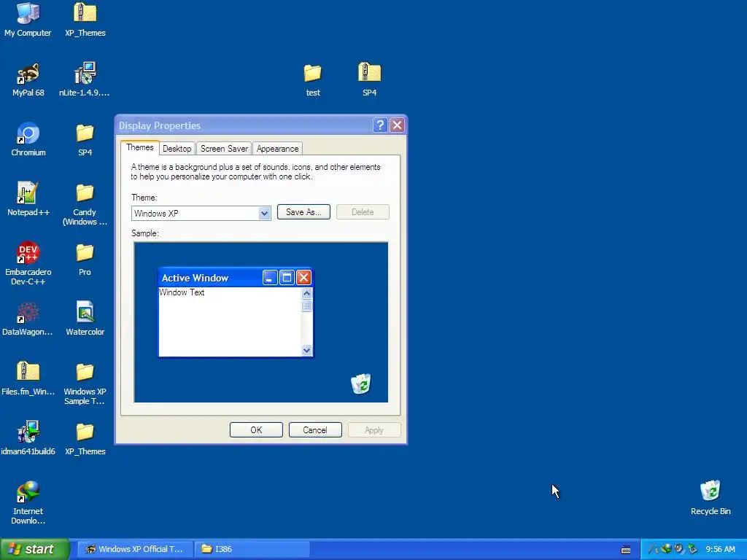Select the nLite-1.4.9 installer icon
Image resolution: width=747 pixels, height=560 pixels.
[x=85, y=79]
